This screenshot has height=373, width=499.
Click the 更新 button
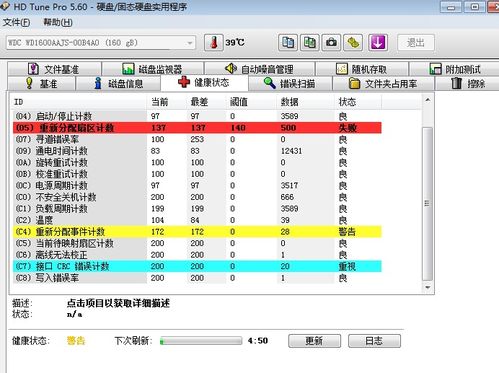click(x=314, y=341)
